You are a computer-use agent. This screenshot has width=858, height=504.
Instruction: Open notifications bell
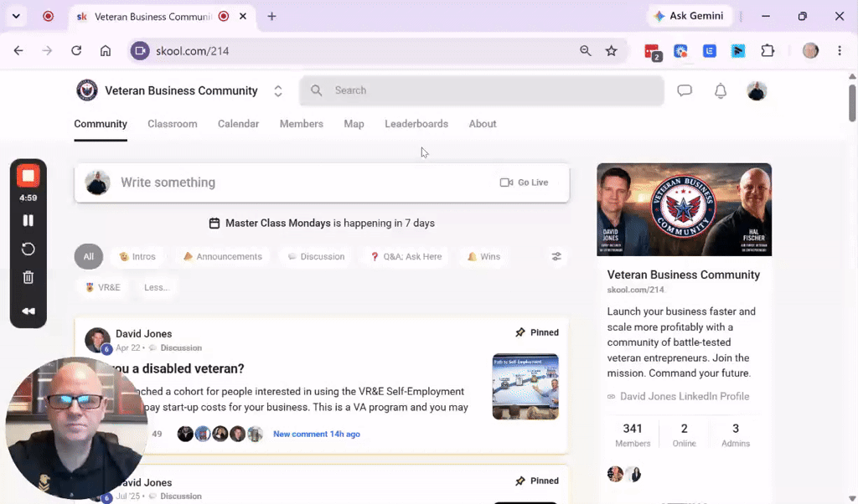[x=721, y=90]
